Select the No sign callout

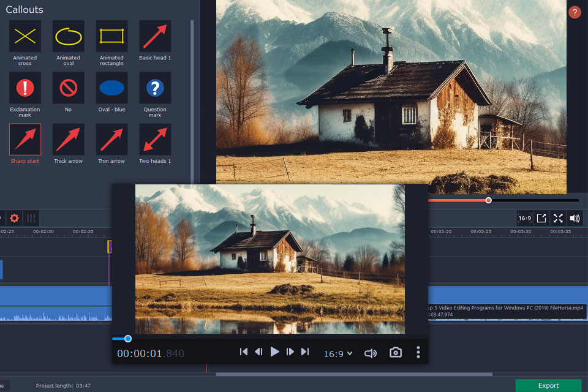[68, 88]
